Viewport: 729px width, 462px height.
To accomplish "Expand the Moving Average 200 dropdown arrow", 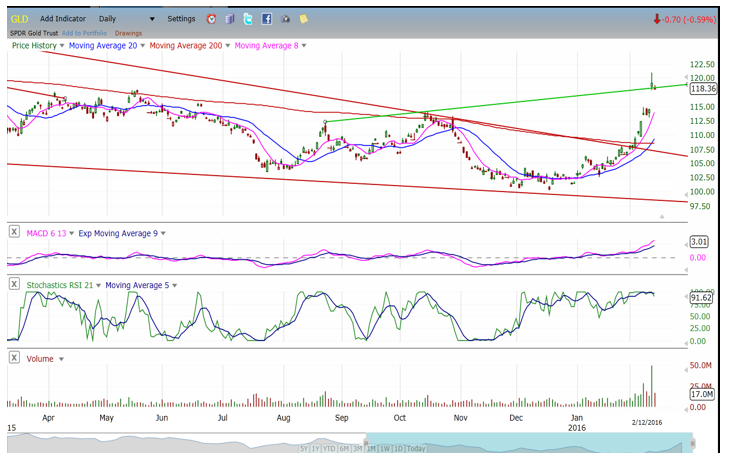I will (228, 46).
